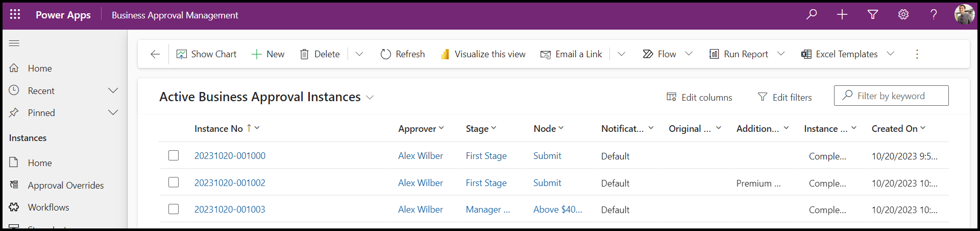Check the box beside instance 20231020-001003
This screenshot has height=231, width=980.
[174, 209]
